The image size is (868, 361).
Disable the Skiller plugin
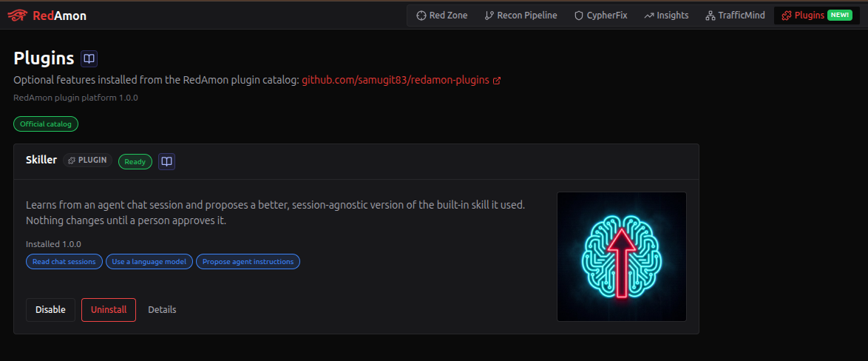coord(50,309)
